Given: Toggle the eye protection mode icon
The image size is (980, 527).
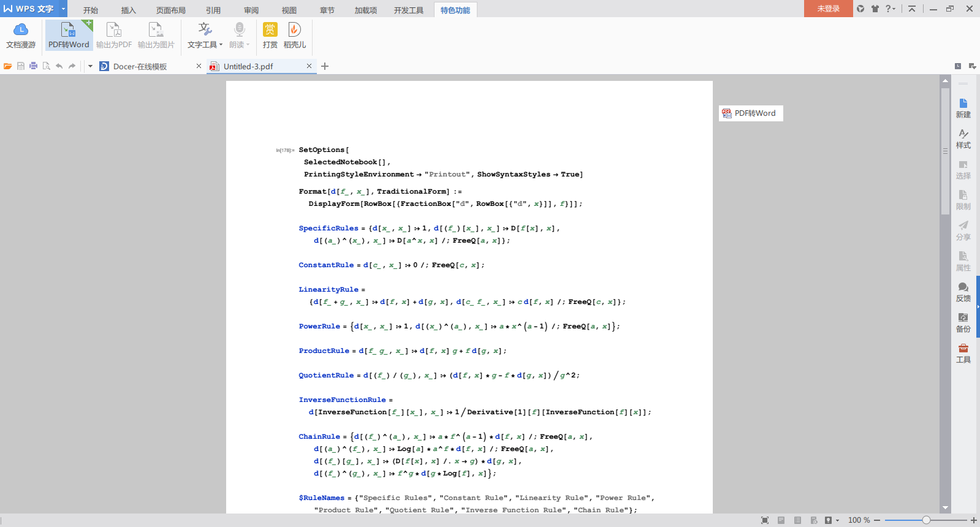Looking at the screenshot, I should coord(828,520).
